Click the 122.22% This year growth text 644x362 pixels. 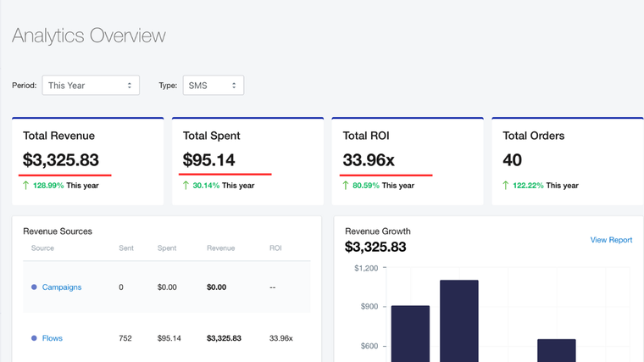click(x=546, y=186)
